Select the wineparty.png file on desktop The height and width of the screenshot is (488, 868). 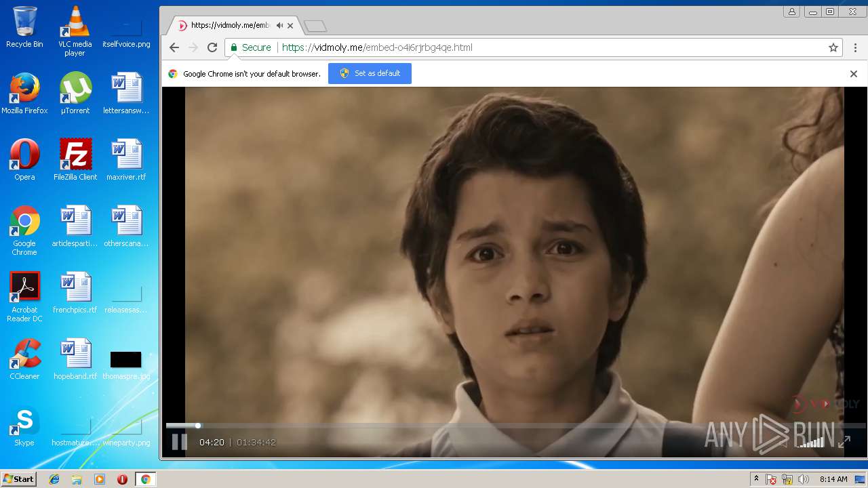(126, 432)
